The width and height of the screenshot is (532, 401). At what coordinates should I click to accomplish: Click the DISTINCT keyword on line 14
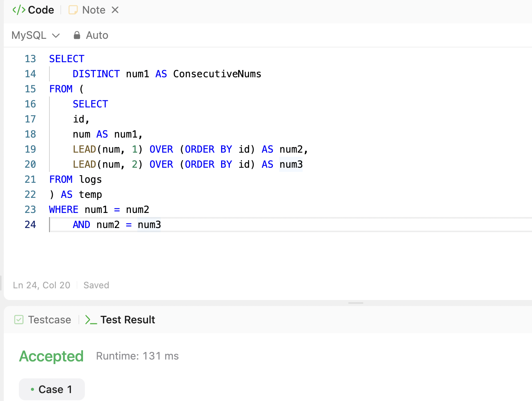coord(96,74)
